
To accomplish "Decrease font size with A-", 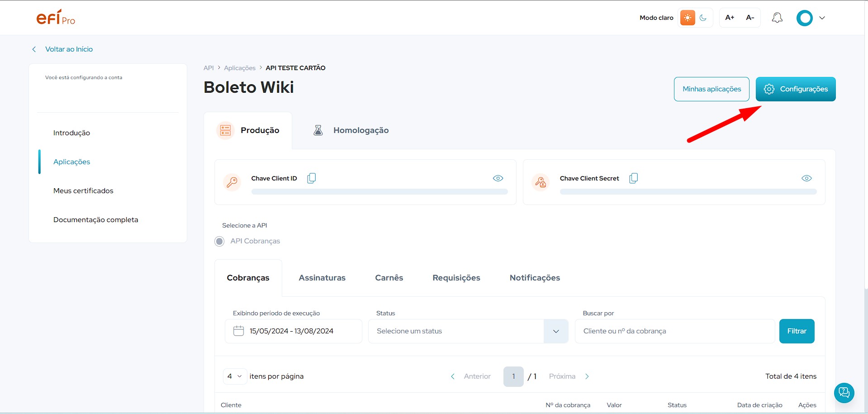I will (750, 18).
